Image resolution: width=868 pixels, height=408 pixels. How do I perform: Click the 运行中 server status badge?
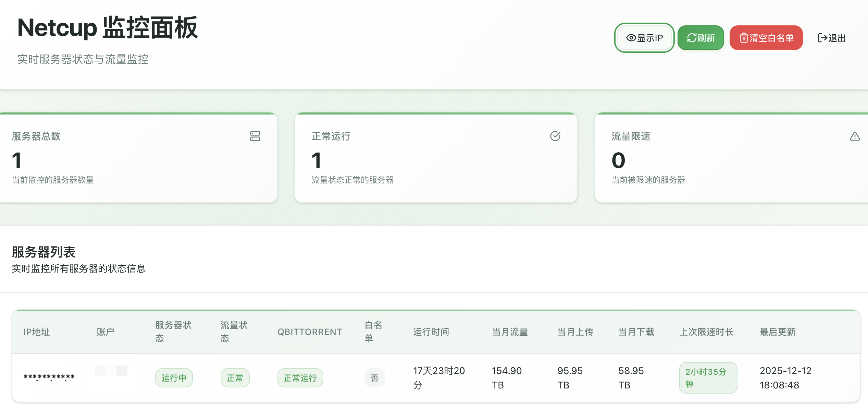(174, 378)
